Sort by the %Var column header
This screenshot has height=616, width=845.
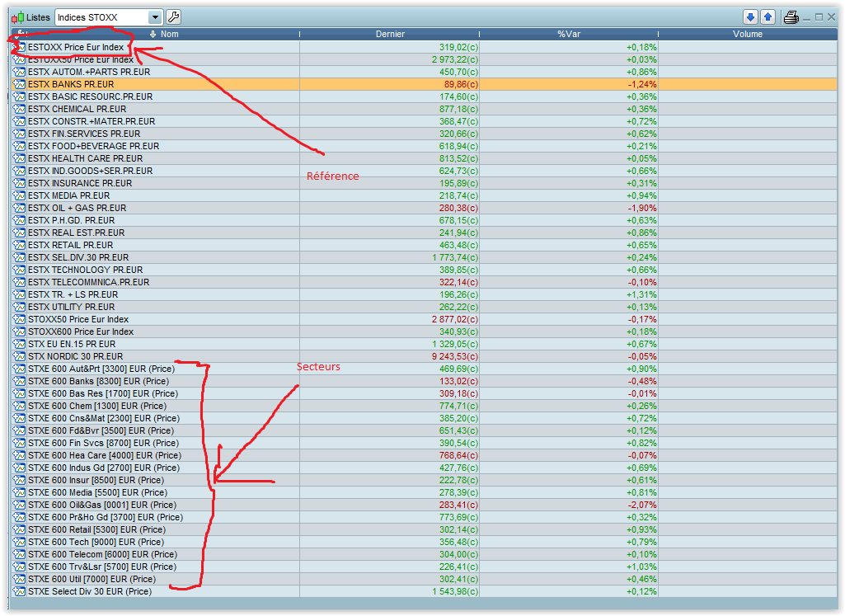(569, 34)
